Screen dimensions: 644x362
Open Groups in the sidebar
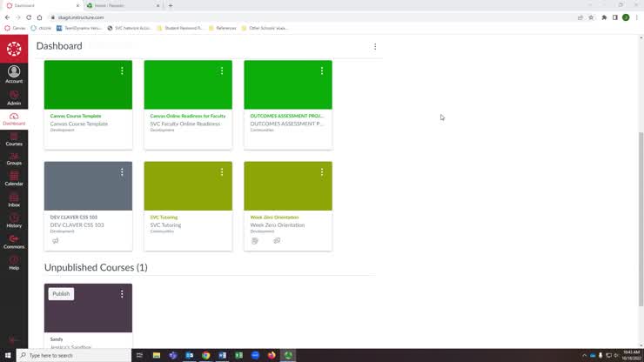[x=14, y=159]
